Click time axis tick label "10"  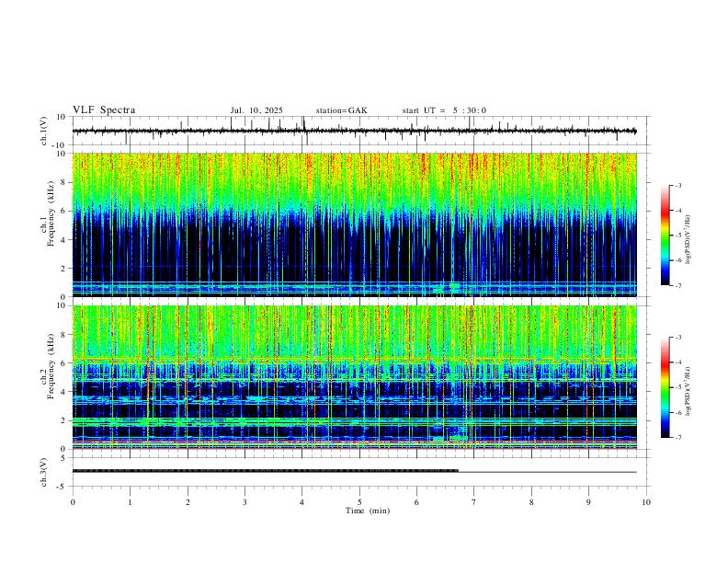(x=646, y=502)
